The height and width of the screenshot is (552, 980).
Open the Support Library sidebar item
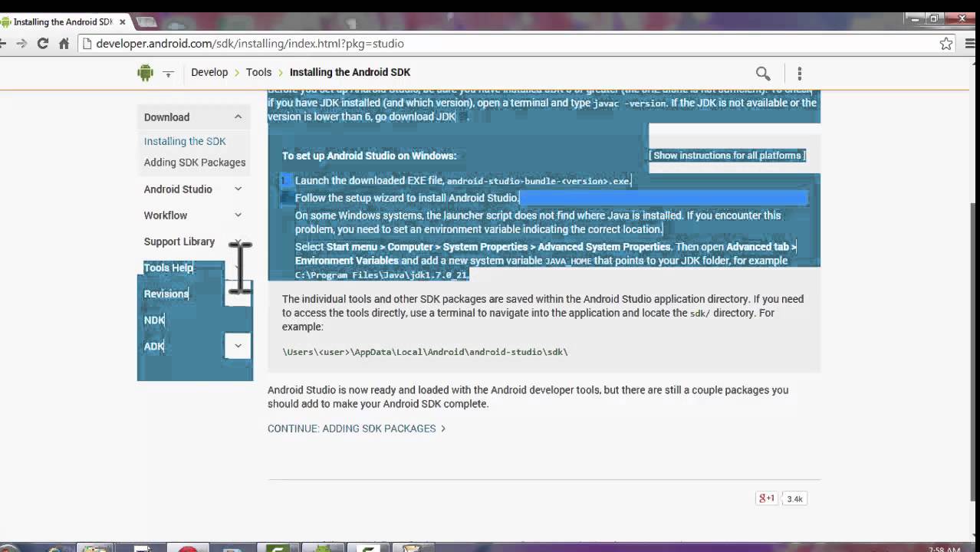point(179,242)
